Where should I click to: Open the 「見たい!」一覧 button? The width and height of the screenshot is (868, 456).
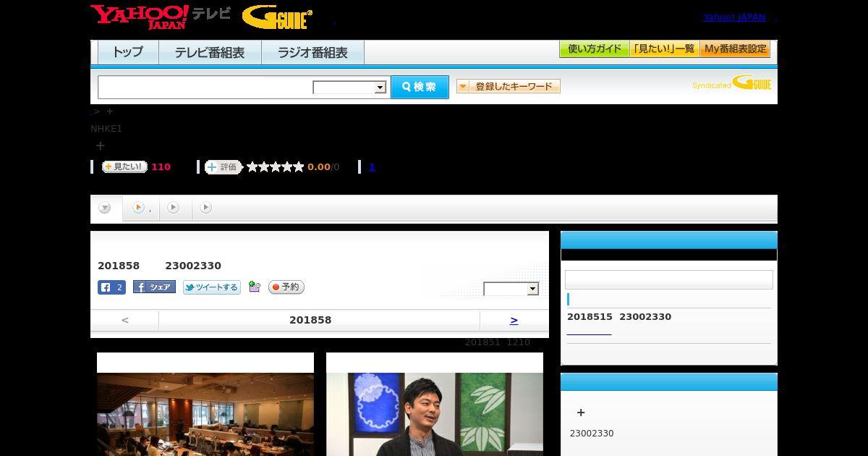click(x=664, y=49)
